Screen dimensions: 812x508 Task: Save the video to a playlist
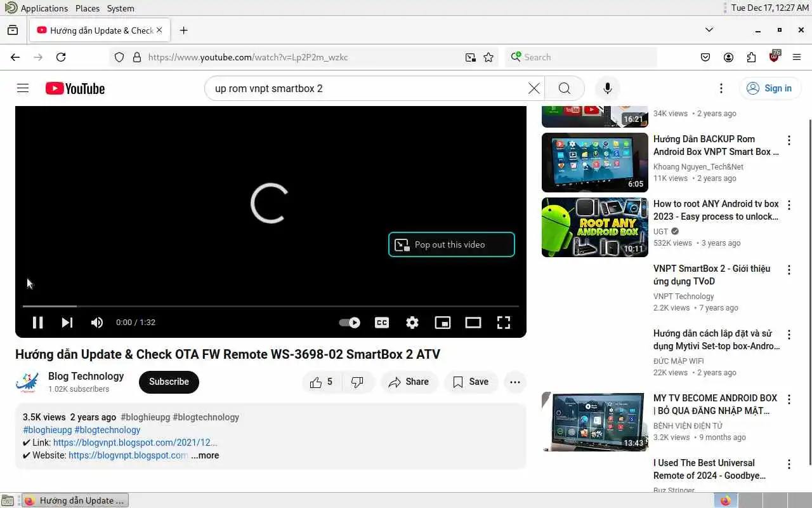pyautogui.click(x=471, y=382)
